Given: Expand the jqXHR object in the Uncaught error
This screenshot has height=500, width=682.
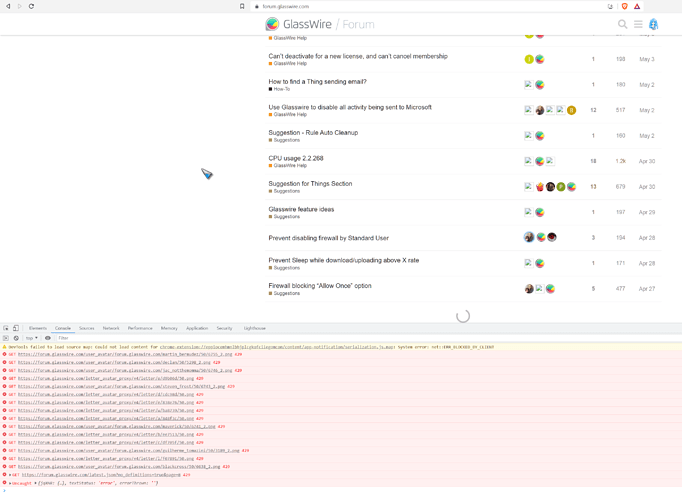Looking at the screenshot, I should (x=36, y=483).
